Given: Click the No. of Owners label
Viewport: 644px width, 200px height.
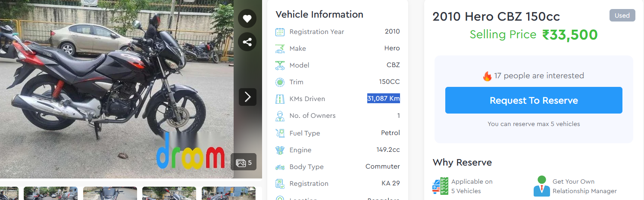Looking at the screenshot, I should 313,116.
